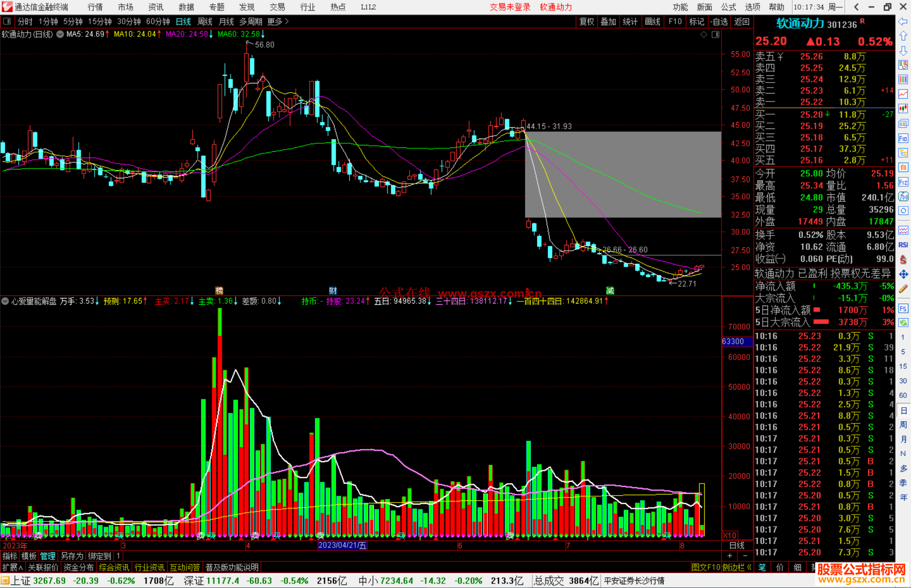Click the circle-in-box sidebar icon
The image size is (911, 588).
pos(903,211)
